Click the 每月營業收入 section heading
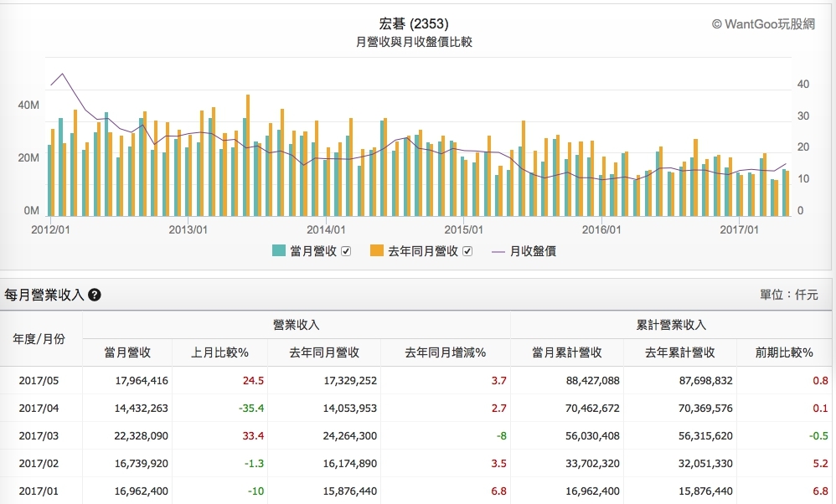 44,295
